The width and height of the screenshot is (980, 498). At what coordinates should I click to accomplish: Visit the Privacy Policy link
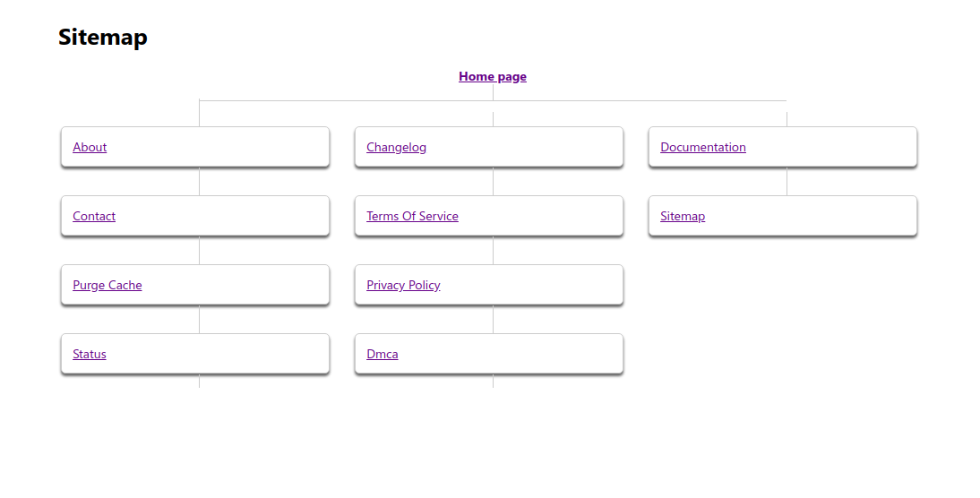click(x=403, y=286)
